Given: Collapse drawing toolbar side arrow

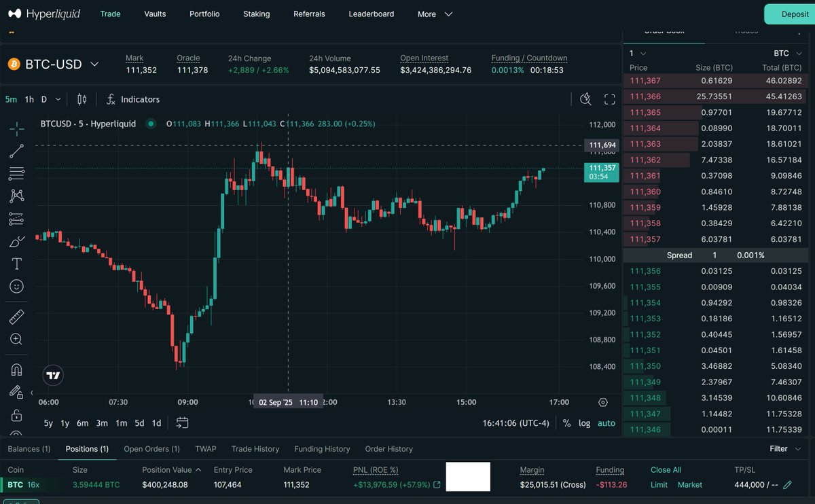Looking at the screenshot, I should pyautogui.click(x=32, y=393).
